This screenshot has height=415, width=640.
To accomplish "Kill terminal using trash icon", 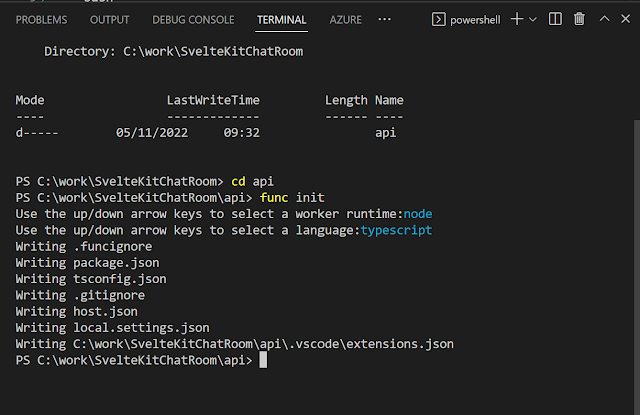I will point(581,19).
